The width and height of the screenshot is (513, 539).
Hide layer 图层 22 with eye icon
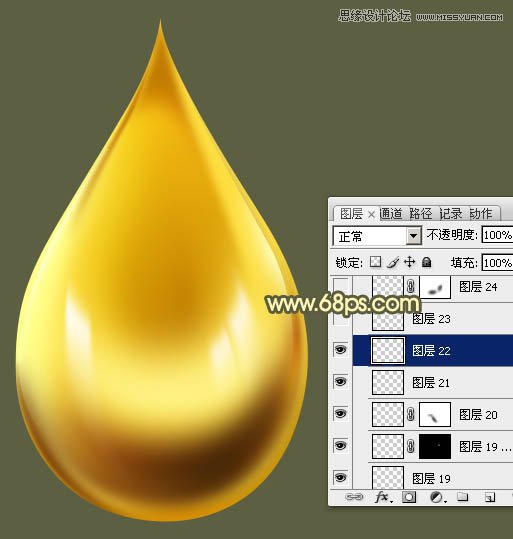[341, 350]
